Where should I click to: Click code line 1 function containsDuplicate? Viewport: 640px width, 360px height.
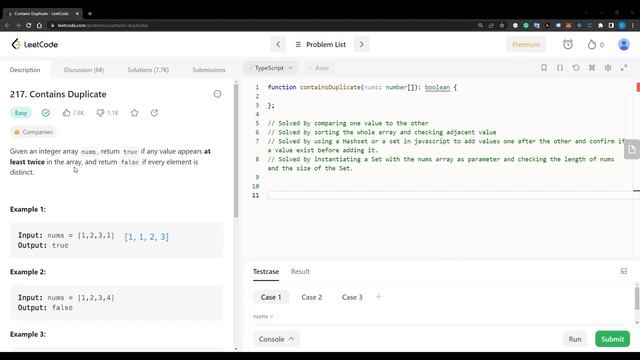(362, 87)
